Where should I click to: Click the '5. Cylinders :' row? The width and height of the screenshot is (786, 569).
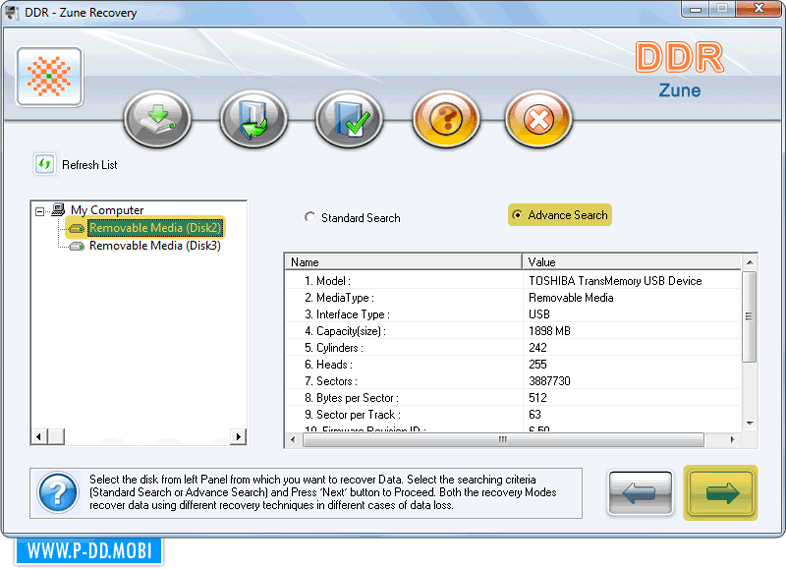[x=513, y=348]
